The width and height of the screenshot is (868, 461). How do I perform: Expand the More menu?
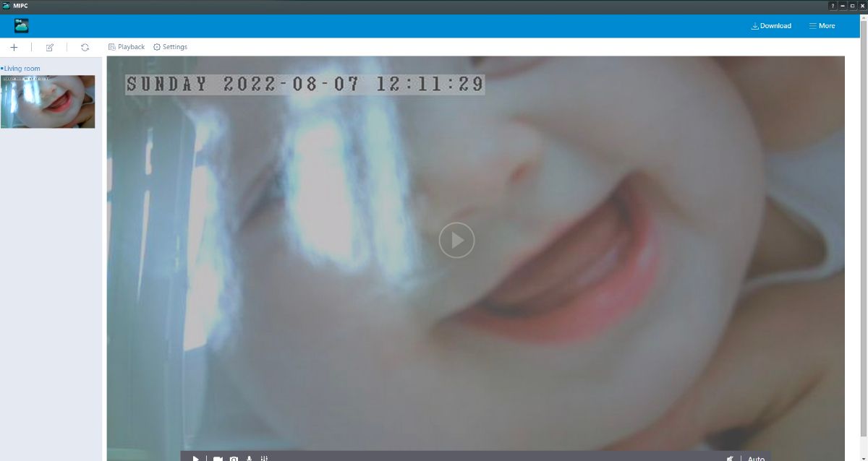(822, 26)
